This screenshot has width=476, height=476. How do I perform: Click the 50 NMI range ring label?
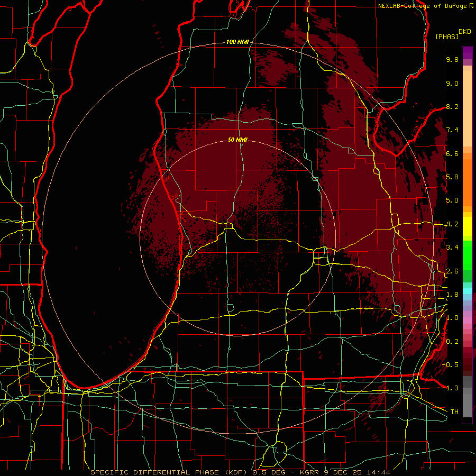click(237, 140)
